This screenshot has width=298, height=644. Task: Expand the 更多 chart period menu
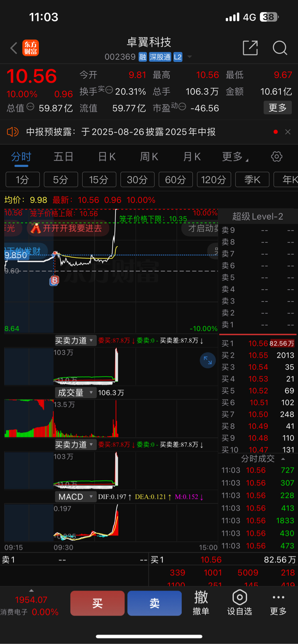pyautogui.click(x=235, y=157)
